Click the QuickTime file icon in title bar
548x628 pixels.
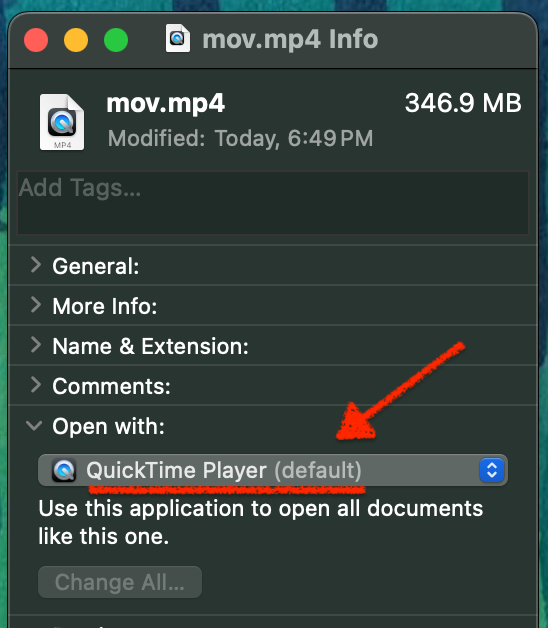point(178,38)
